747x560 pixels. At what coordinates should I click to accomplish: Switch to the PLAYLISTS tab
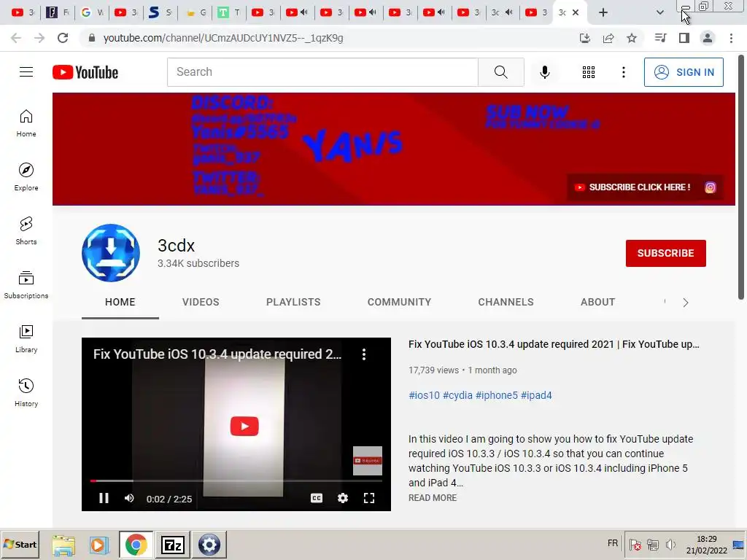tap(293, 302)
